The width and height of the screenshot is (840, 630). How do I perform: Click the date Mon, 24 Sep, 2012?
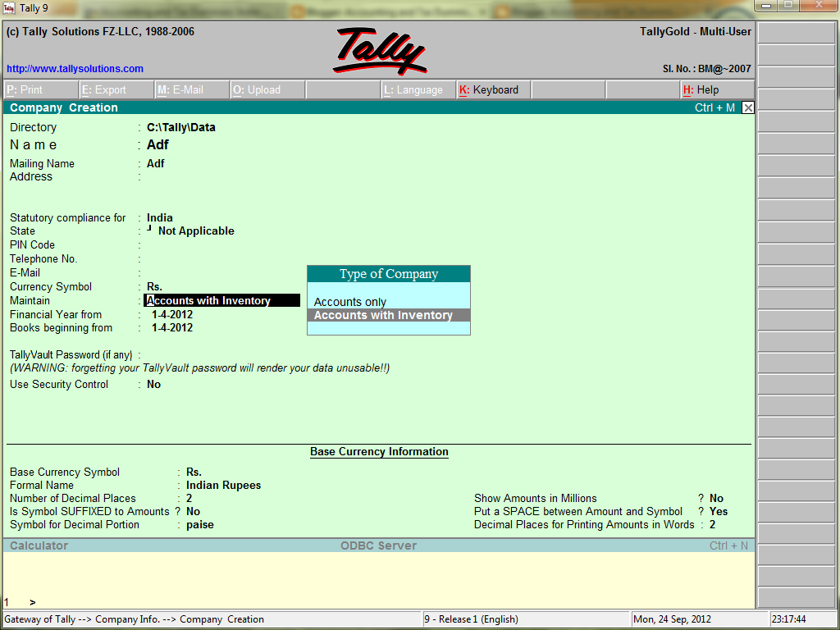click(x=673, y=619)
